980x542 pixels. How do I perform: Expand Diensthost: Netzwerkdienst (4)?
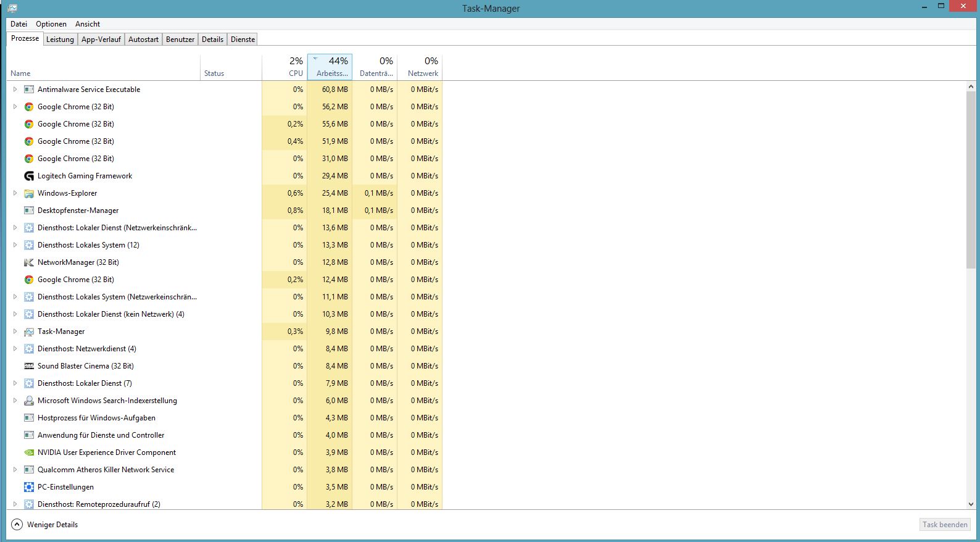[15, 349]
